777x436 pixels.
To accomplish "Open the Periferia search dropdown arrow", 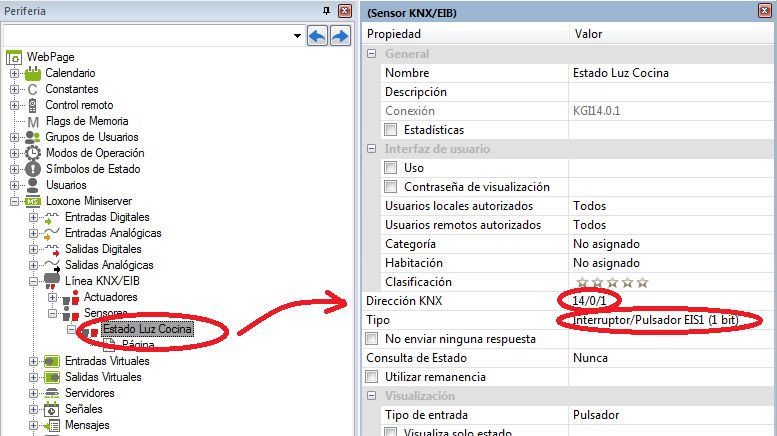I will (297, 36).
